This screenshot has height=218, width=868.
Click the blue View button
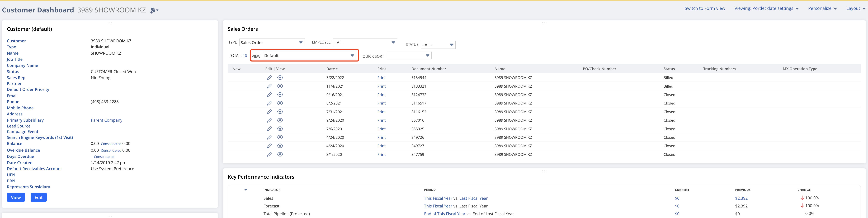click(16, 197)
